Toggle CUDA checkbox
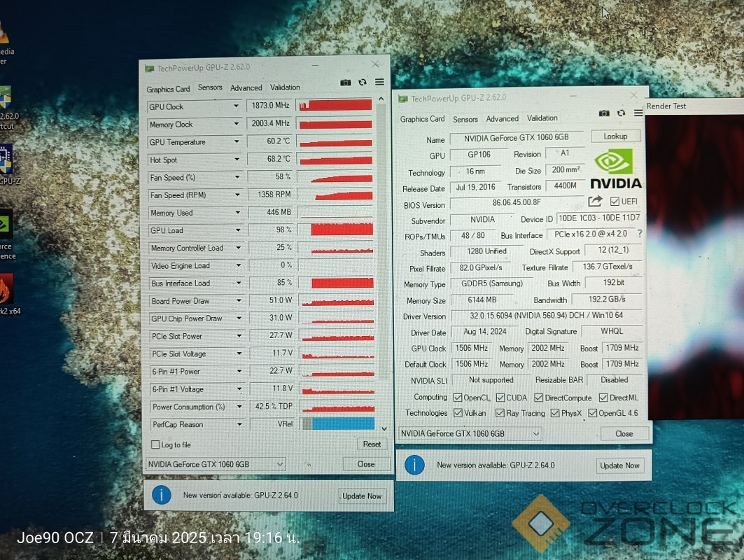744x560 pixels. click(500, 397)
